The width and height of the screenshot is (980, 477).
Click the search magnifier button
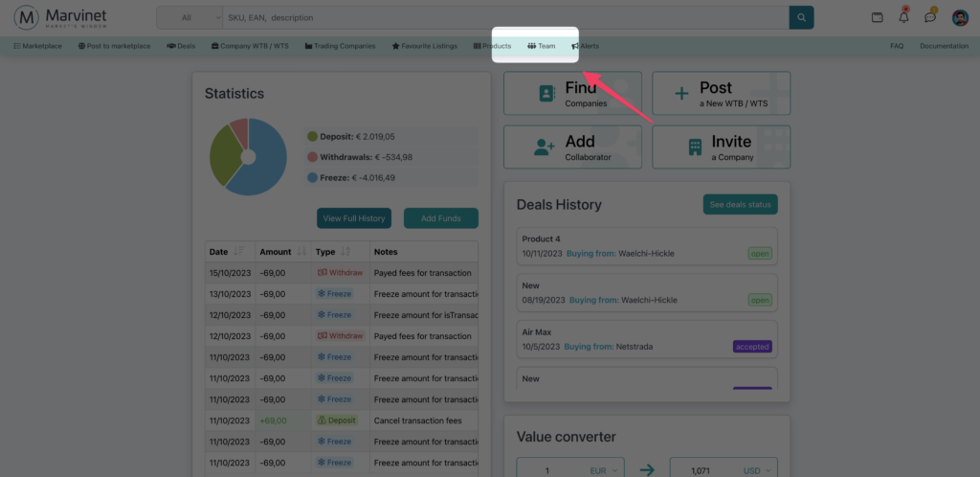[x=801, y=17]
